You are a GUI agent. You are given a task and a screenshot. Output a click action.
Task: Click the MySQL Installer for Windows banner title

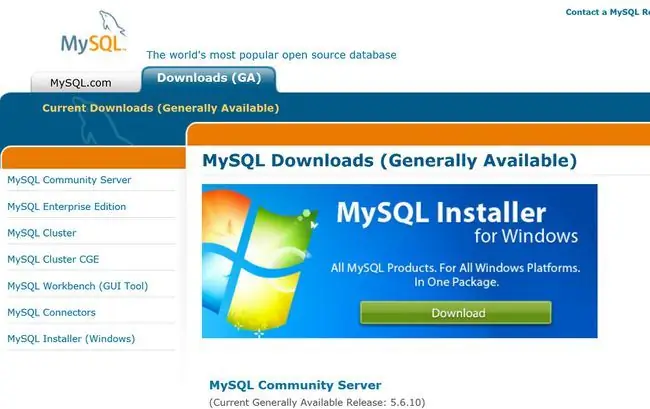click(x=457, y=223)
